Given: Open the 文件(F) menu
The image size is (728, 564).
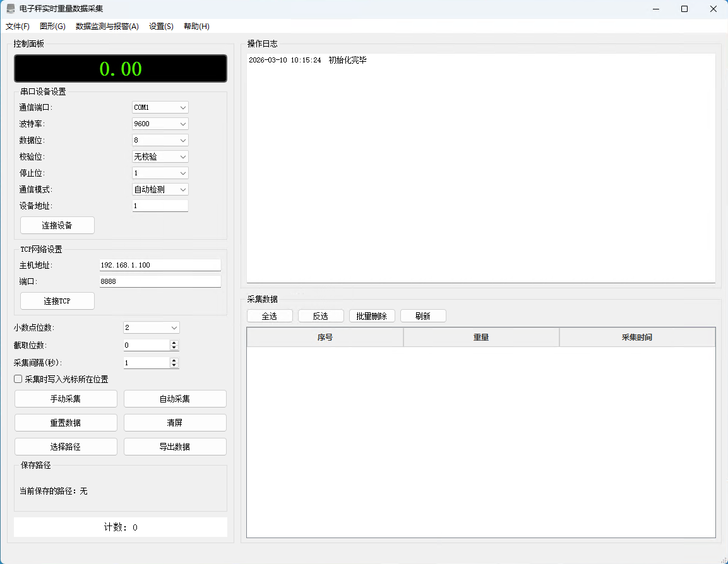Looking at the screenshot, I should pyautogui.click(x=18, y=26).
